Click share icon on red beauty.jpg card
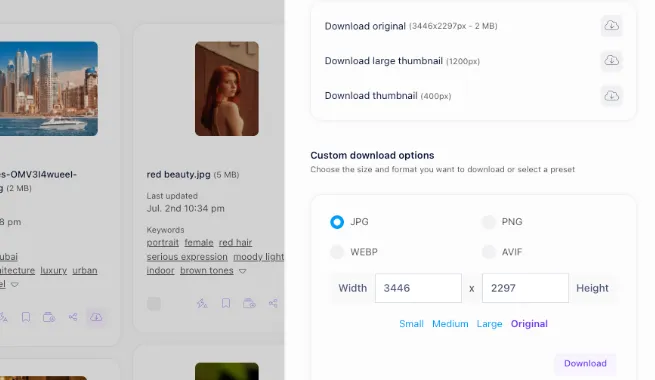655x380 pixels. [x=273, y=304]
